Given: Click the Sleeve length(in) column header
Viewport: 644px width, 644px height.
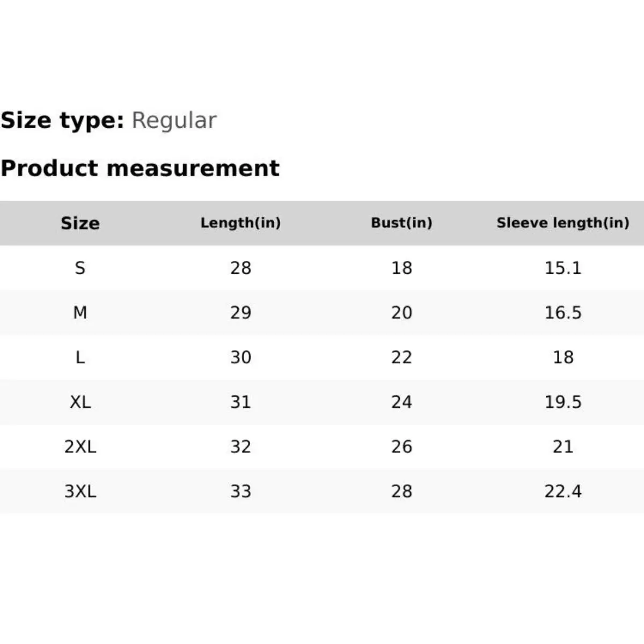Looking at the screenshot, I should click(562, 223).
